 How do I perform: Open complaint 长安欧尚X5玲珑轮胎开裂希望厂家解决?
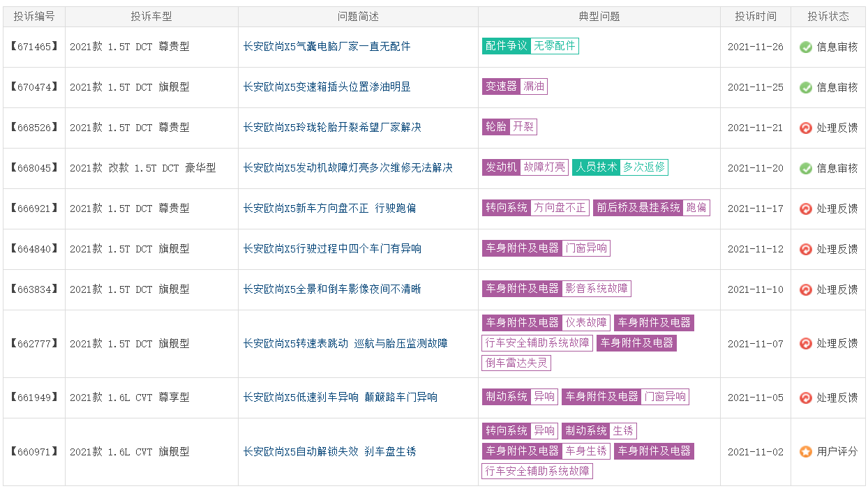coord(332,128)
